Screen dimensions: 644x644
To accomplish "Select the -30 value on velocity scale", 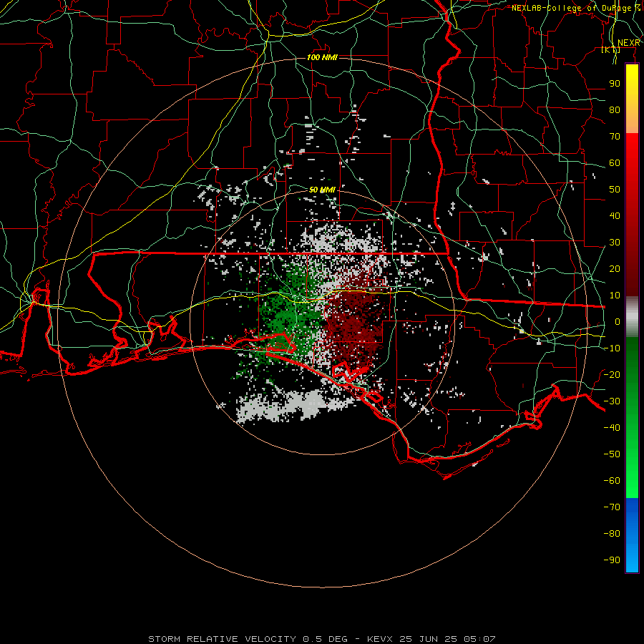I will point(612,401).
